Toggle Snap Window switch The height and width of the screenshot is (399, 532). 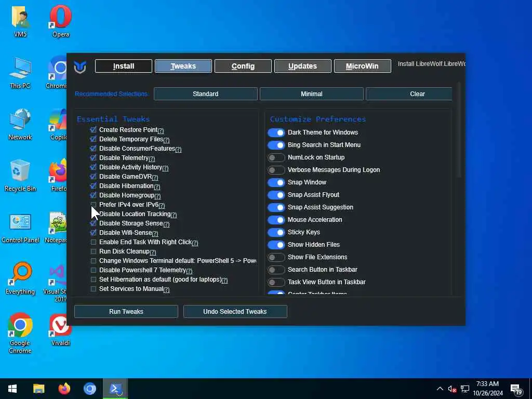[x=276, y=182]
